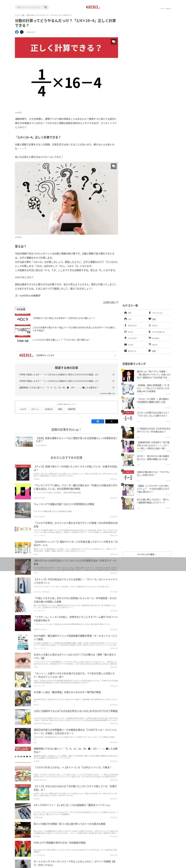Image resolution: width=186 pixels, height=868 pixels.
Task: Open 街コンの選び方を解説 article
Action: [x=66, y=830]
